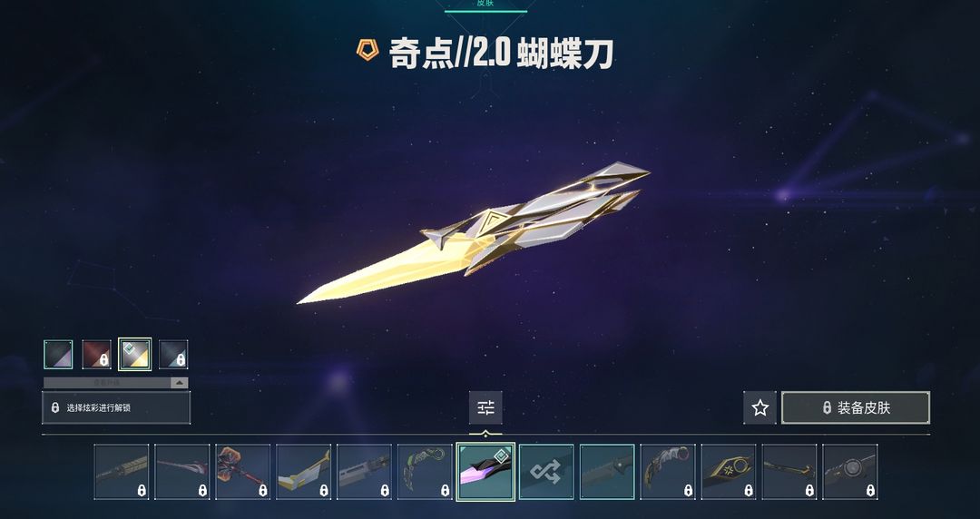This screenshot has height=519, width=980.
Task: Choose the currently highlighted purple butterfly knife thumbnail
Action: pos(485,472)
